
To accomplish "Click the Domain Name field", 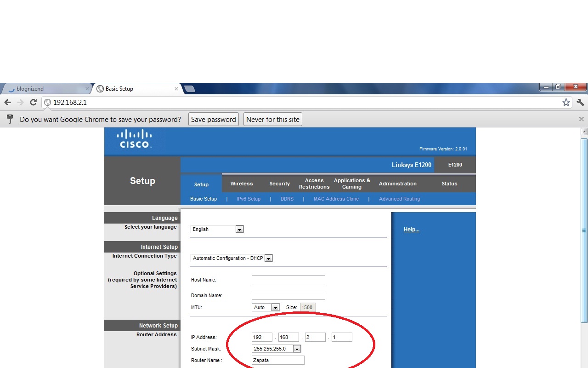I will [288, 295].
